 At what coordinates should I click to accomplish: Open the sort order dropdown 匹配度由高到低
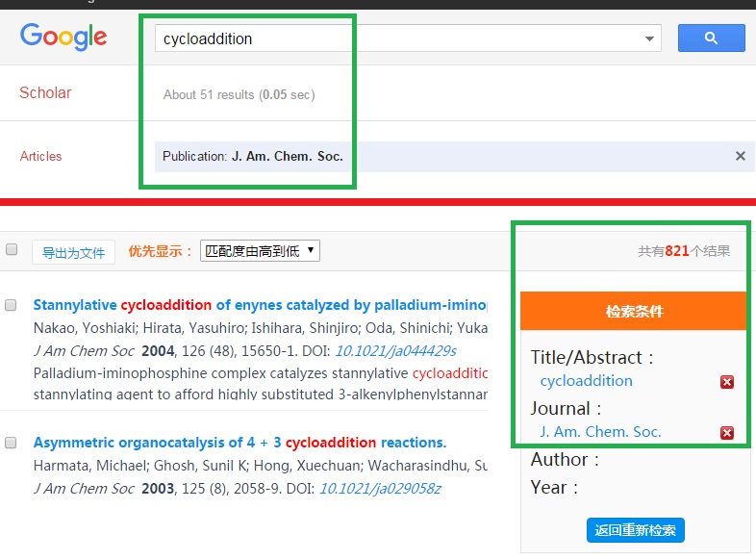tap(260, 251)
